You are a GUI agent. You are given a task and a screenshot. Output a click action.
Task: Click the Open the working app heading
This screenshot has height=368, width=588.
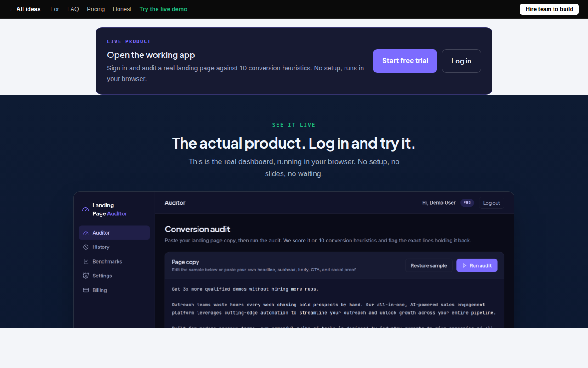point(151,55)
